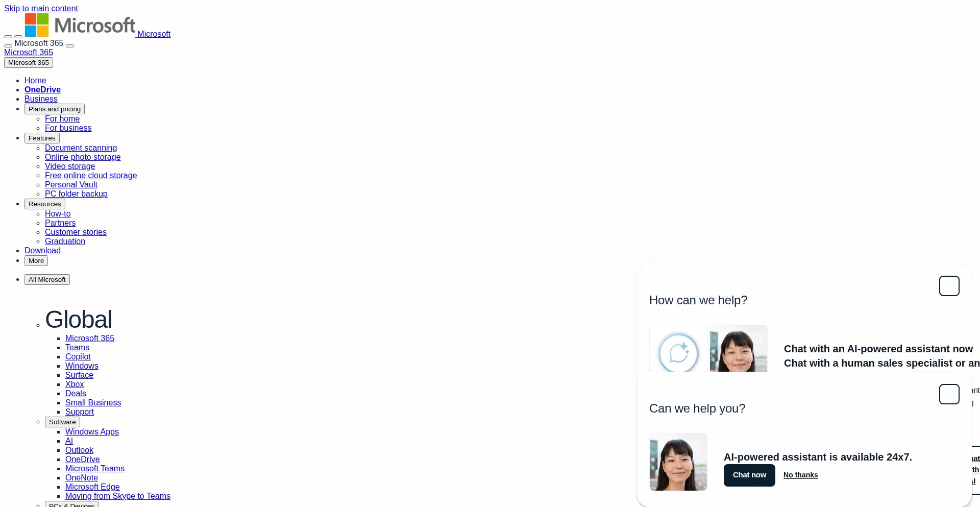Screen dimensions: 980x507
Task: Open the Personal Vault link
Action: click(71, 185)
